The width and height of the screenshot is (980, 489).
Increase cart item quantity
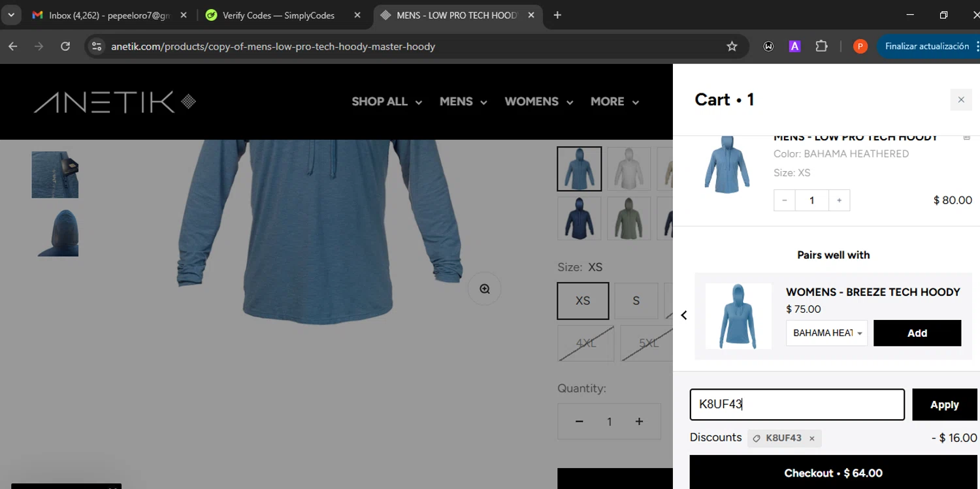click(840, 200)
